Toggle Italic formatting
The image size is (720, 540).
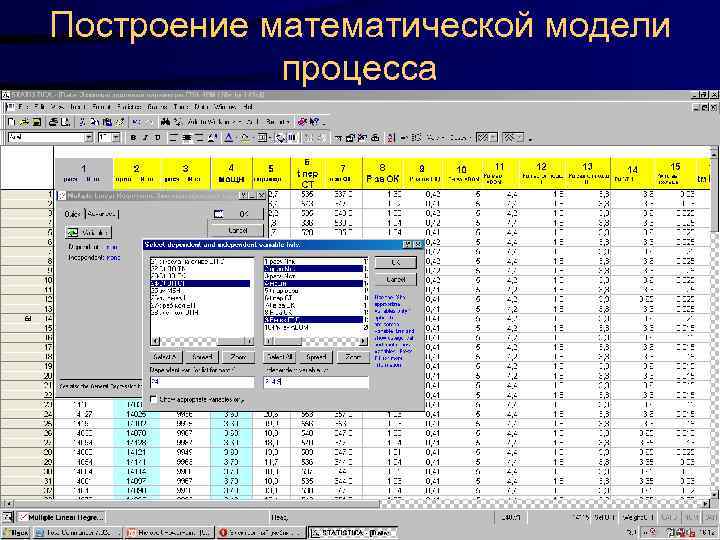(x=146, y=137)
